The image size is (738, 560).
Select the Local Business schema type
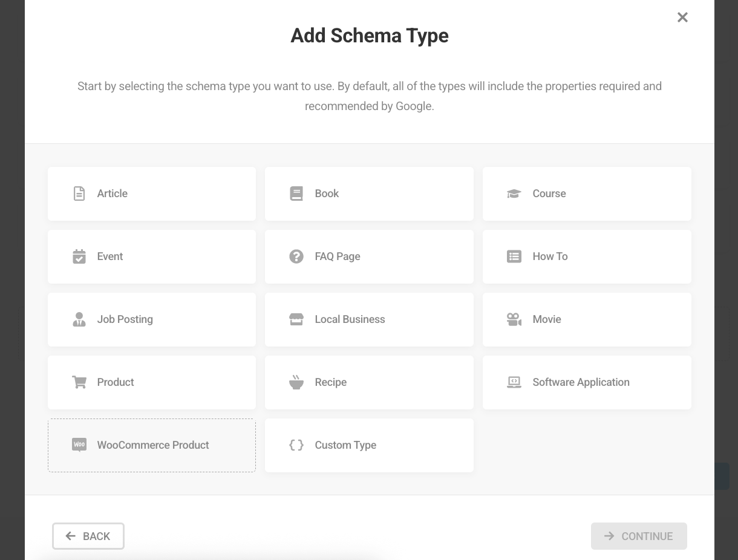369,319
